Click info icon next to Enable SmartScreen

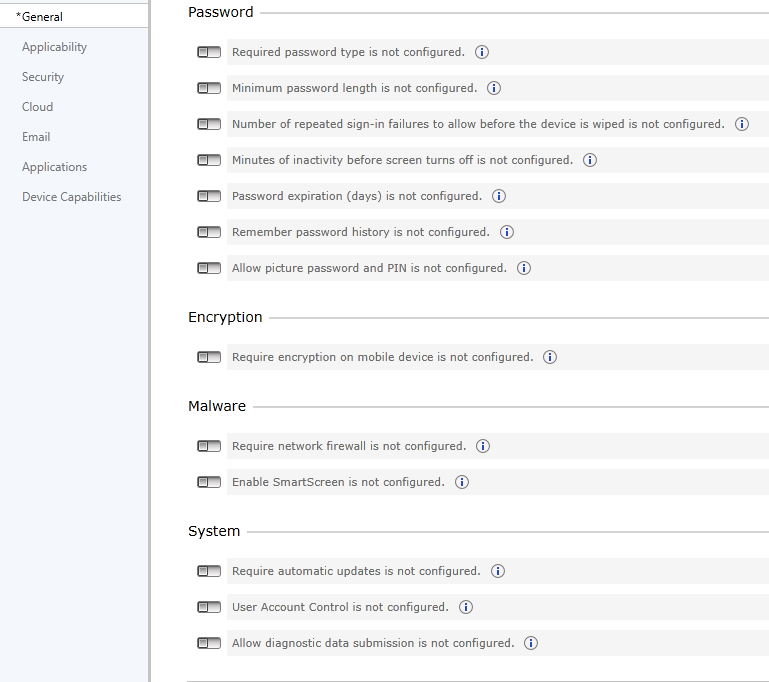tap(461, 482)
